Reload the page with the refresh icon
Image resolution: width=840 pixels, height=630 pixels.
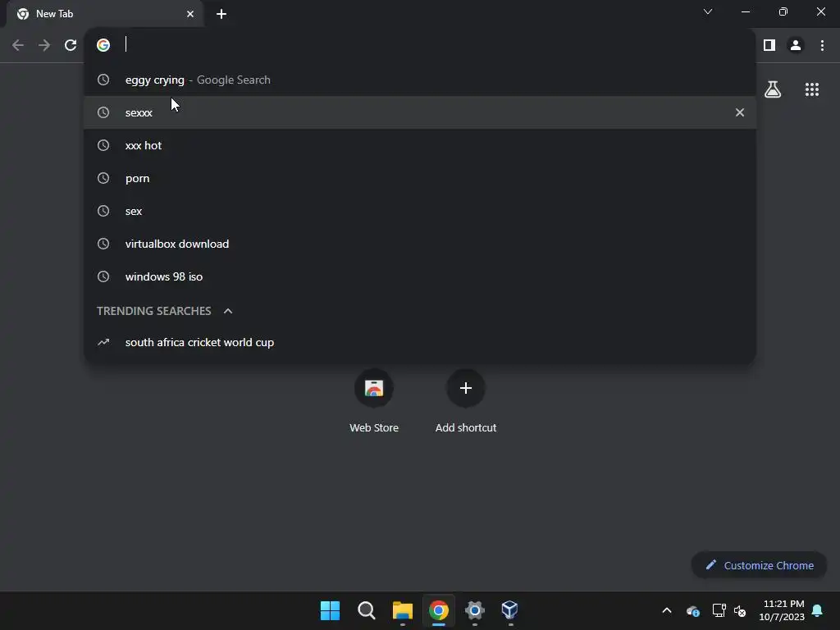[71, 45]
